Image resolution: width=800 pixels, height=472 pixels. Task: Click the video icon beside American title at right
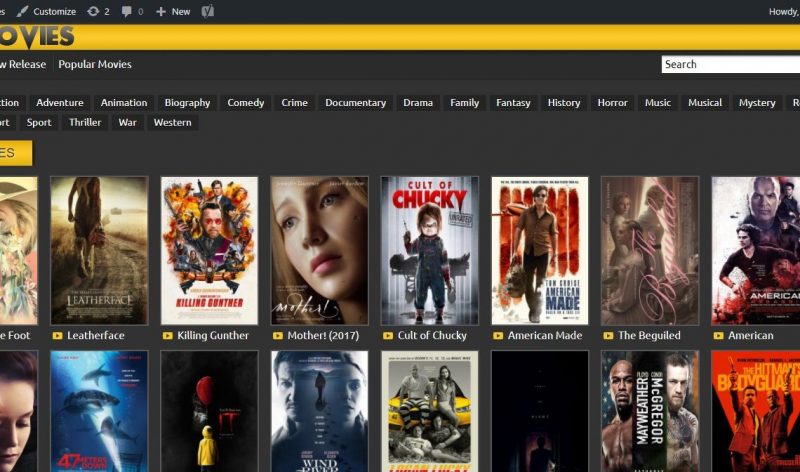[x=718, y=336]
